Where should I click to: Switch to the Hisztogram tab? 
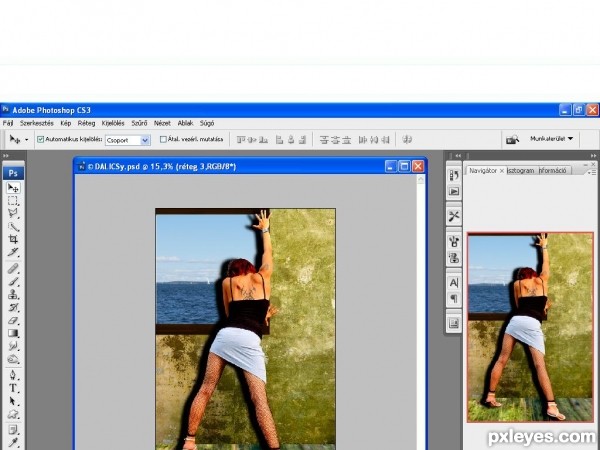(520, 171)
